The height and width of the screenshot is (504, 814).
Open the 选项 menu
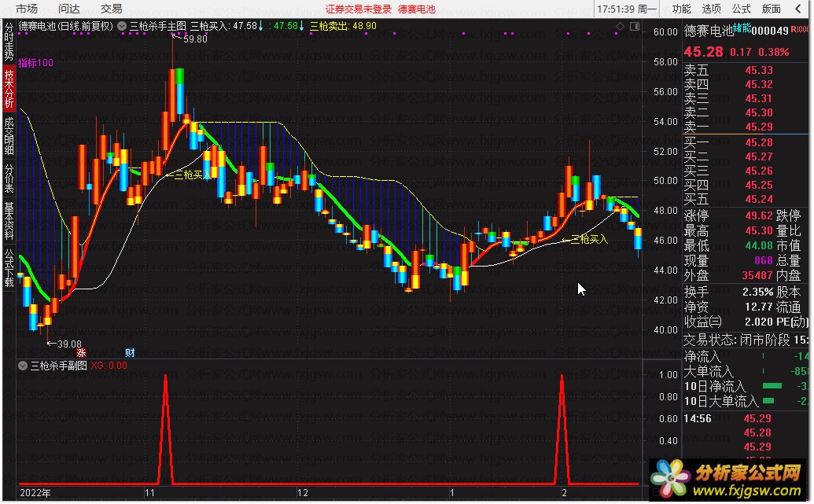711,9
